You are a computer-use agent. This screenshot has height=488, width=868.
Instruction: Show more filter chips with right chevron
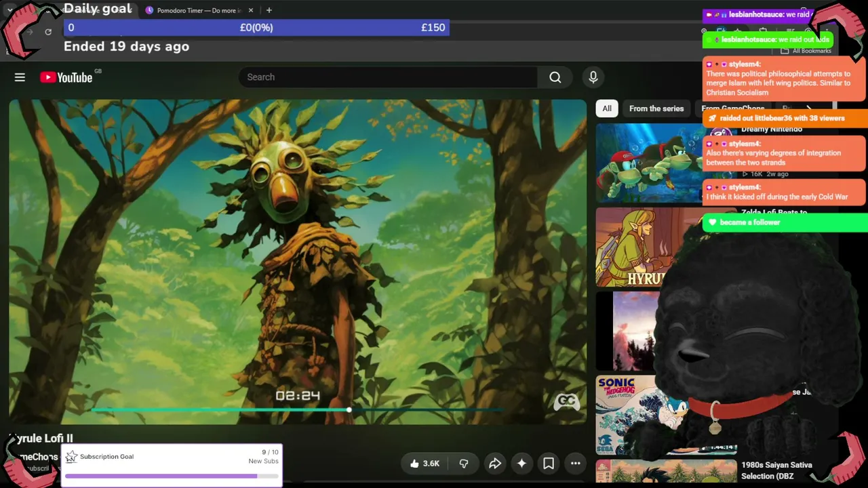point(808,108)
